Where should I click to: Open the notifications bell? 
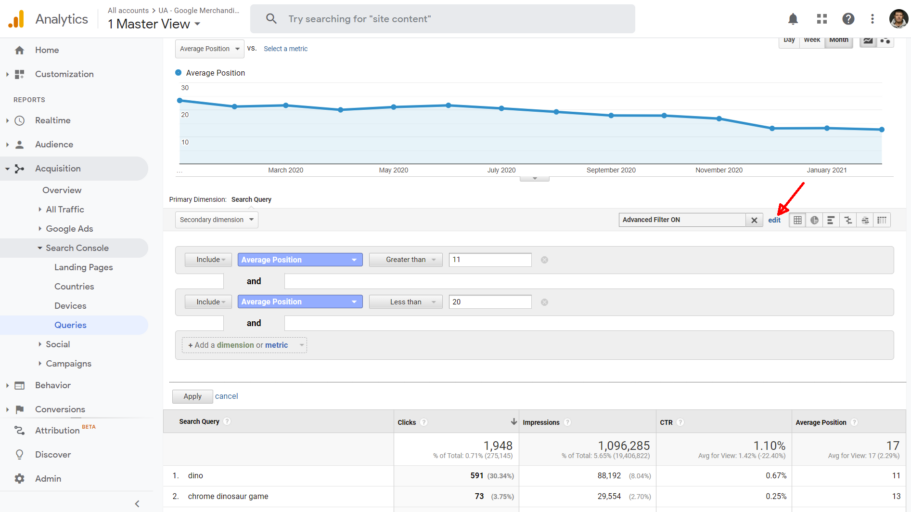pos(792,19)
